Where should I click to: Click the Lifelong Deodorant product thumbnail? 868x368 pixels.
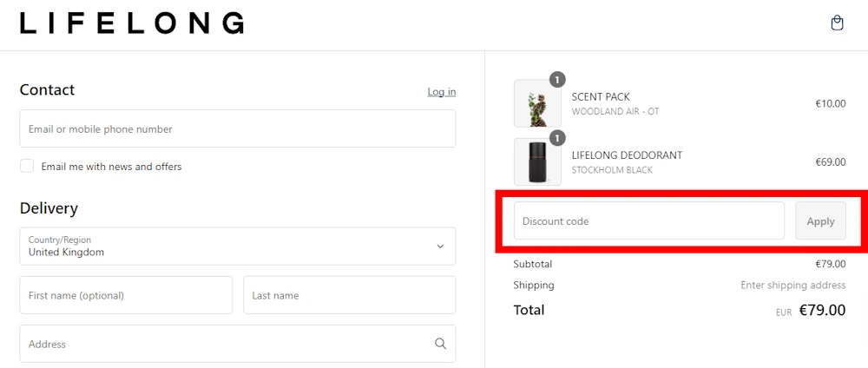tap(537, 161)
